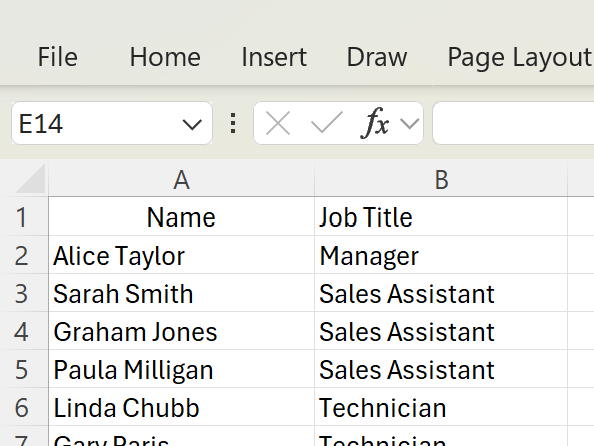Click the Technician cell next to Linda Chubb

[x=441, y=407]
